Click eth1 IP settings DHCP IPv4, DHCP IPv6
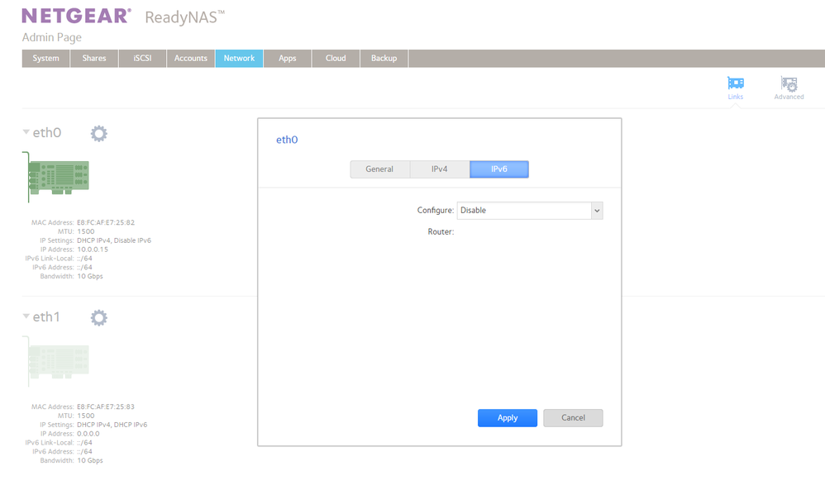 [112, 425]
